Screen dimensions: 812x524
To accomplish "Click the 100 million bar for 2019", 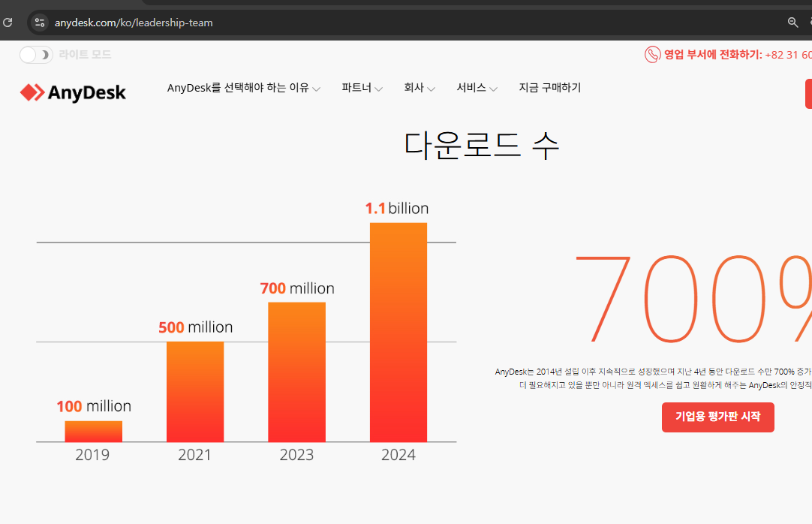I will tap(93, 430).
